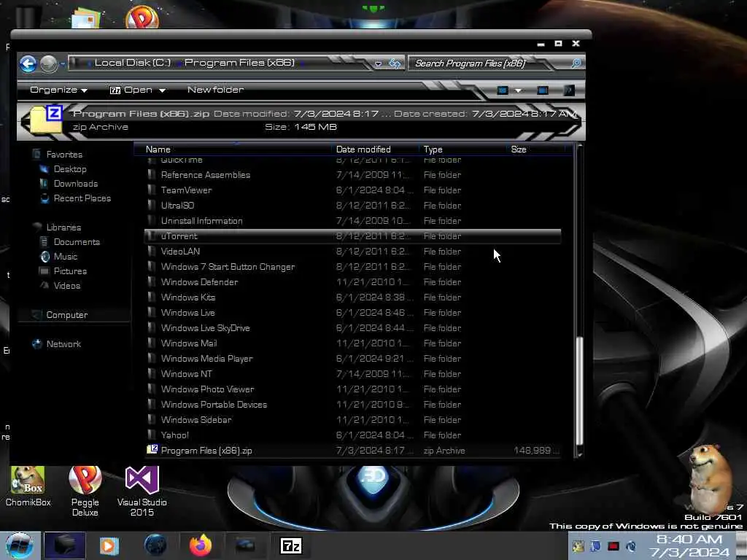Open the view options dropdown arrow
The image size is (747, 560).
tap(518, 90)
